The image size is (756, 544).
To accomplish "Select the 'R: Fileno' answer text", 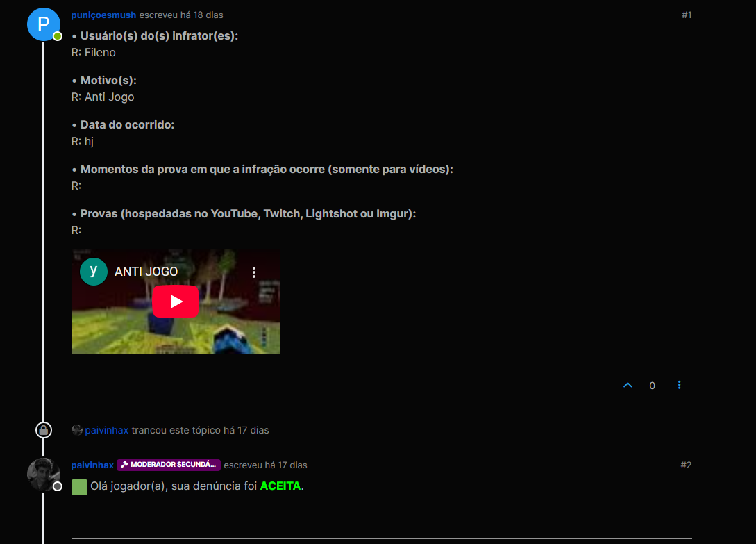I will coord(94,53).
